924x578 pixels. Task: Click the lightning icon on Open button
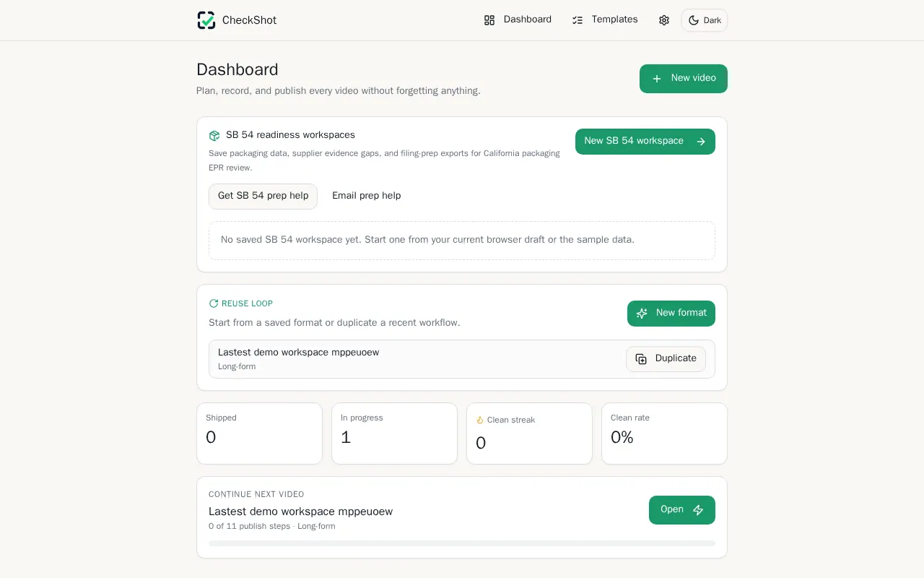pos(698,510)
